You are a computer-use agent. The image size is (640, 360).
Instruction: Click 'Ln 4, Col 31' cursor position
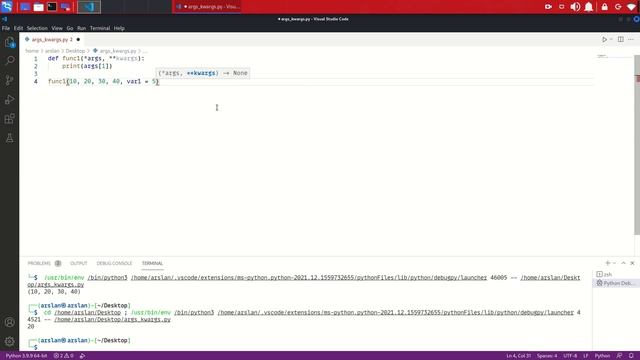click(519, 356)
